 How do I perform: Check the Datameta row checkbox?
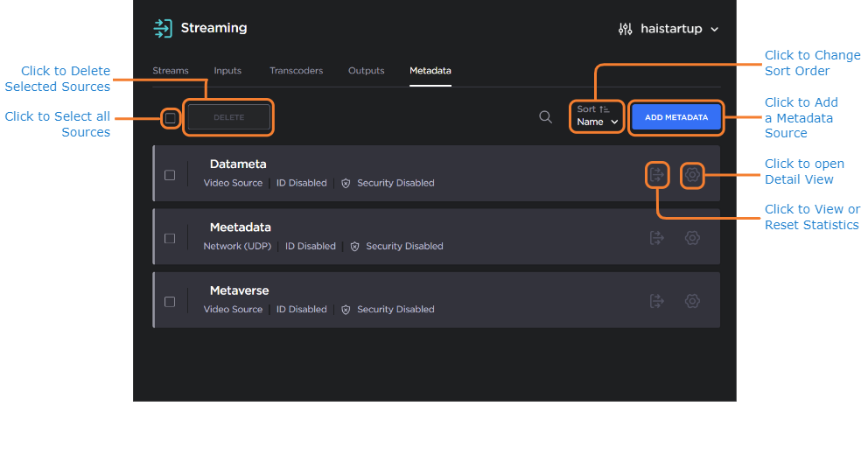170,175
